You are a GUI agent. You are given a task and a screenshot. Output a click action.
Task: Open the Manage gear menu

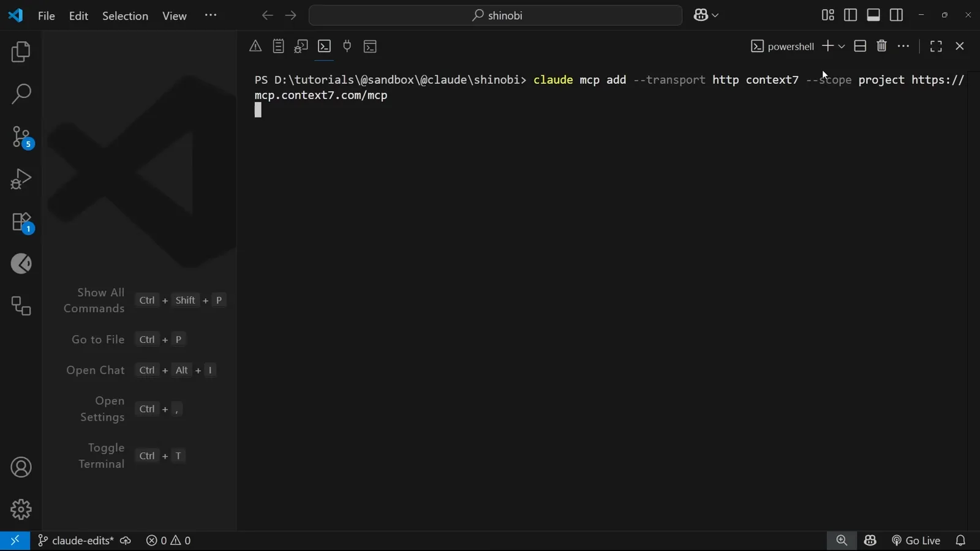point(21,509)
